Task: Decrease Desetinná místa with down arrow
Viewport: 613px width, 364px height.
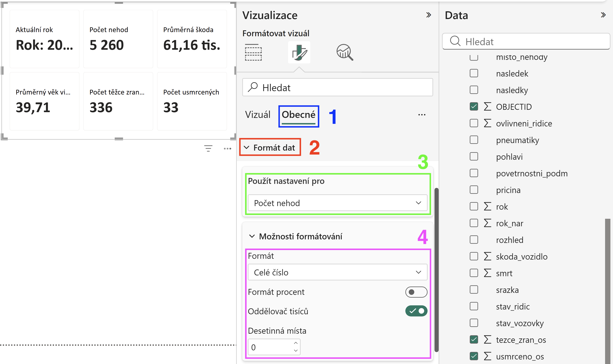Action: 296,351
